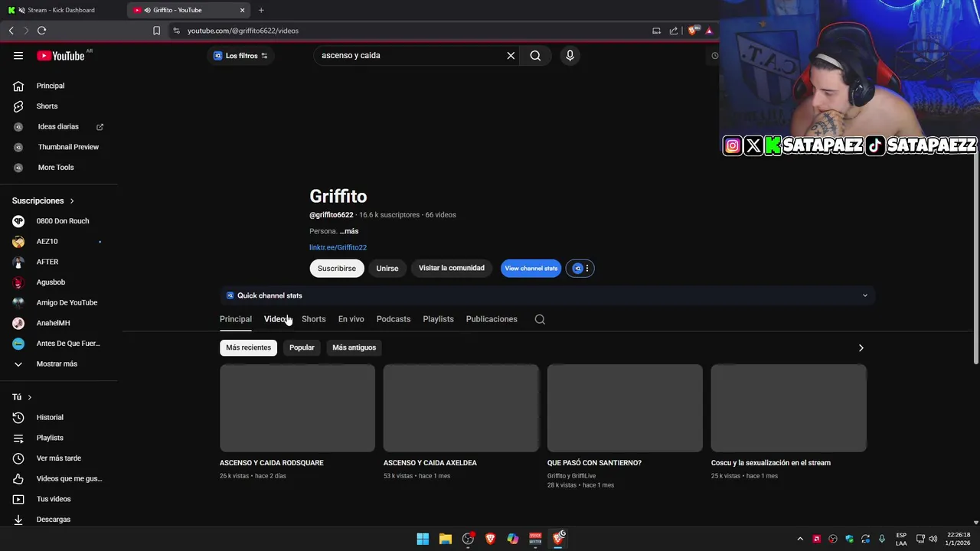This screenshot has height=551, width=980.
Task: Expand the Quick channel stats panel
Action: coord(547,295)
